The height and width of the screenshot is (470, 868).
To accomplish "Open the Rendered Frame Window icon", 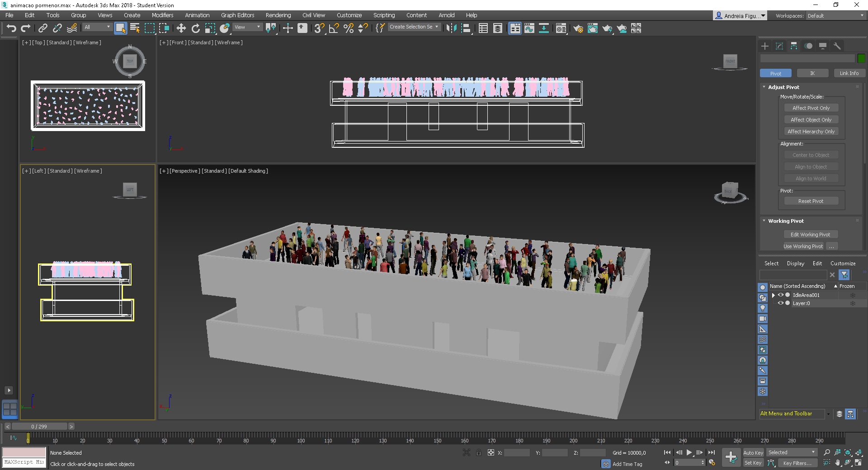I will (592, 28).
